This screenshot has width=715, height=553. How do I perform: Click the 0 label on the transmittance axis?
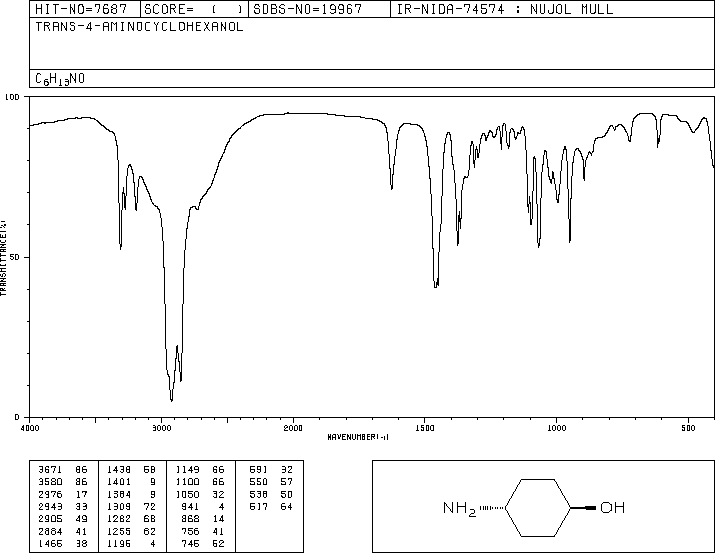(x=17, y=417)
